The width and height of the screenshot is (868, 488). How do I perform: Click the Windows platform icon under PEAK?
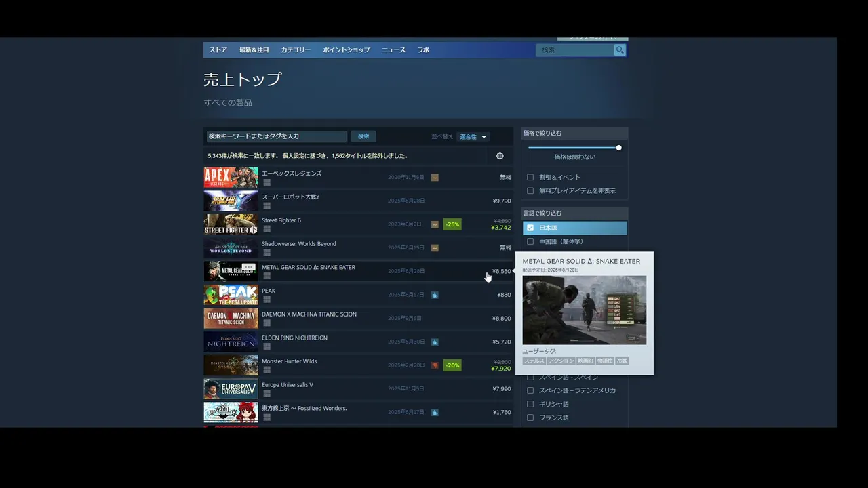tap(267, 300)
